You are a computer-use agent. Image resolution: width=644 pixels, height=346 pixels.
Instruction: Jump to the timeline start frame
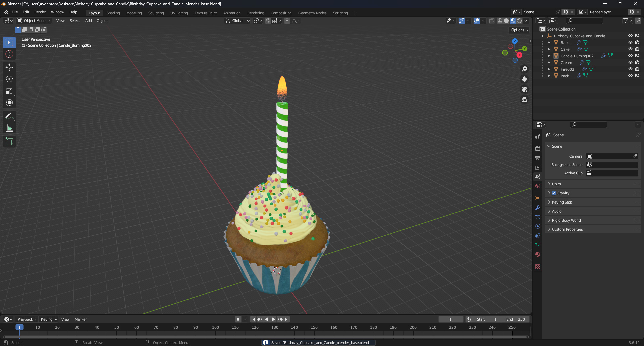(x=253, y=319)
